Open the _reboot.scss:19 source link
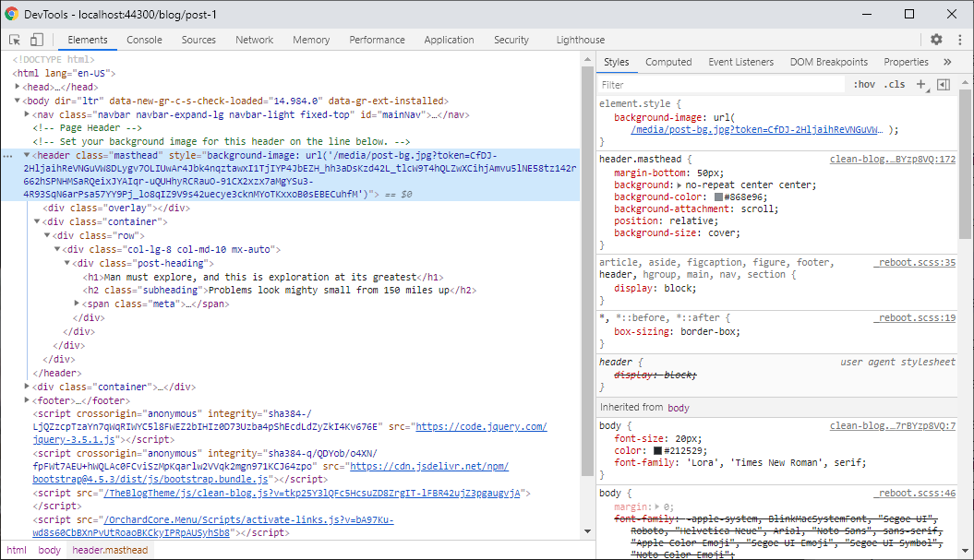 [914, 318]
